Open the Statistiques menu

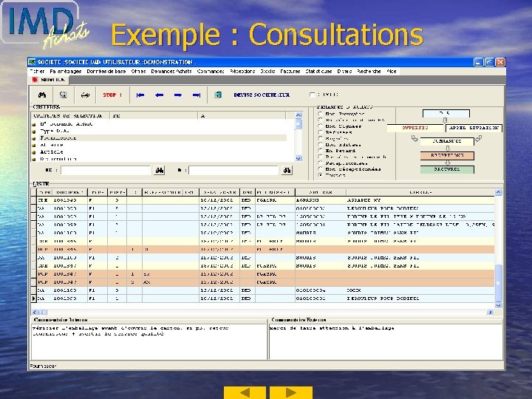318,71
